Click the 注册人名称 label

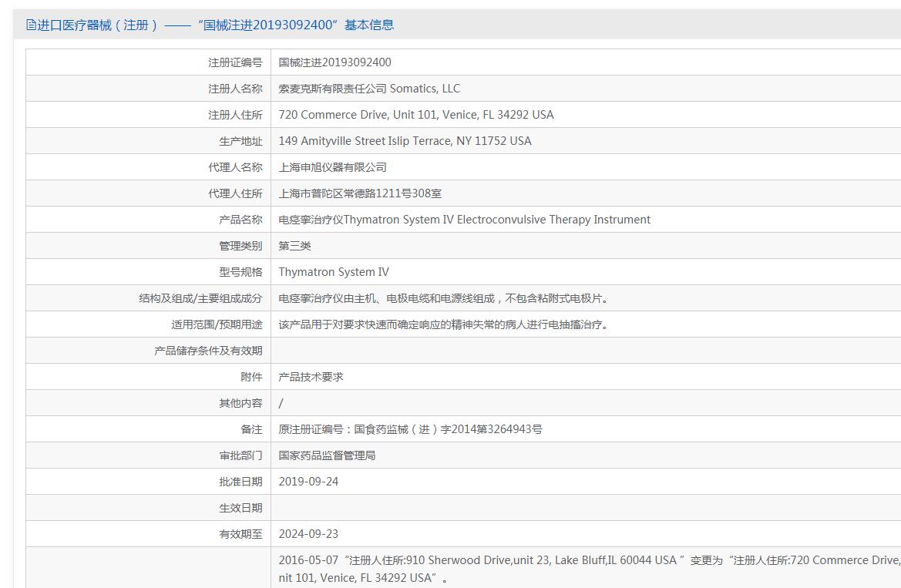coord(235,89)
